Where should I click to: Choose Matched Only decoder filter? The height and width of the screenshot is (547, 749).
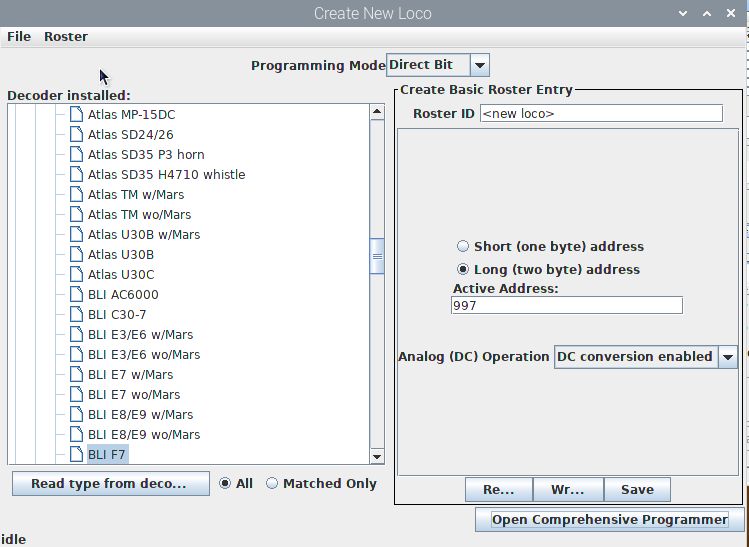271,483
